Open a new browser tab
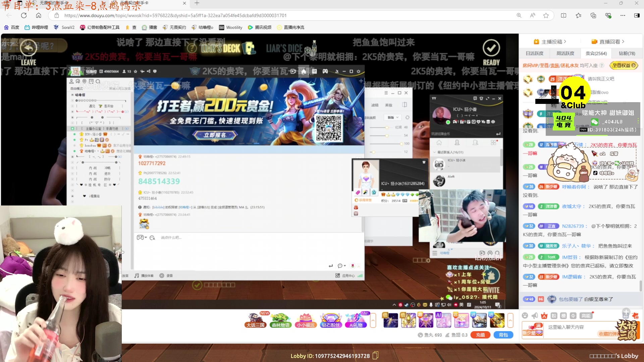The width and height of the screenshot is (644, 362). point(197,3)
